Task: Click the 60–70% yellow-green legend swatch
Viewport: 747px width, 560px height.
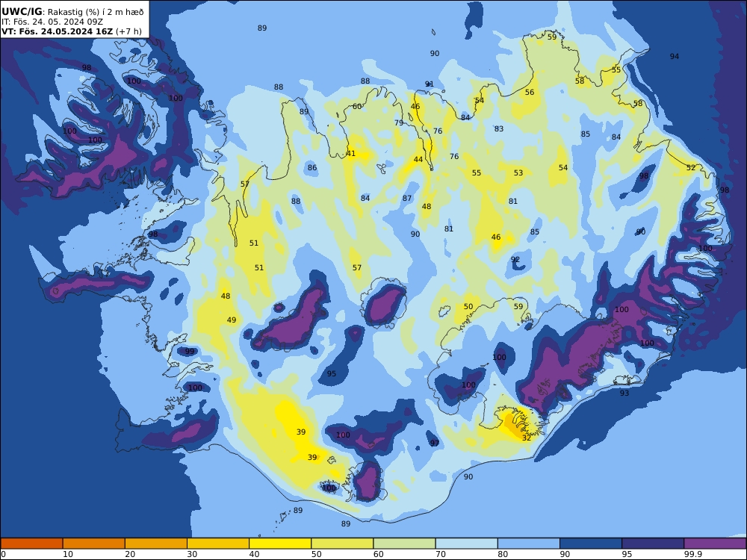Action: (404, 544)
